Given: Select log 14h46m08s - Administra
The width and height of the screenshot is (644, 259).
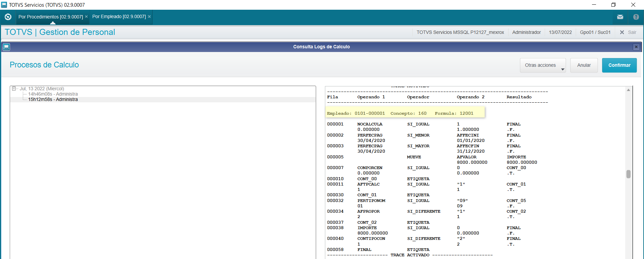Looking at the screenshot, I should 53,94.
